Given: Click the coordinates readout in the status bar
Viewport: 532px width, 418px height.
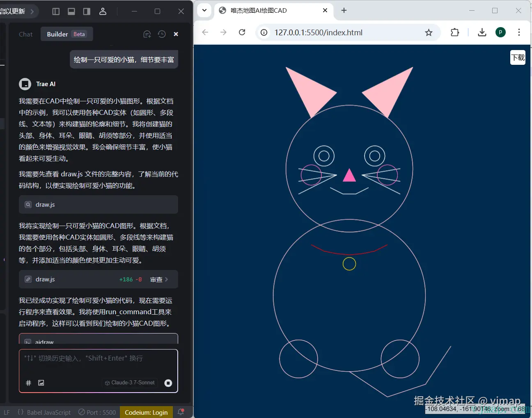Looking at the screenshot, I should 475,409.
